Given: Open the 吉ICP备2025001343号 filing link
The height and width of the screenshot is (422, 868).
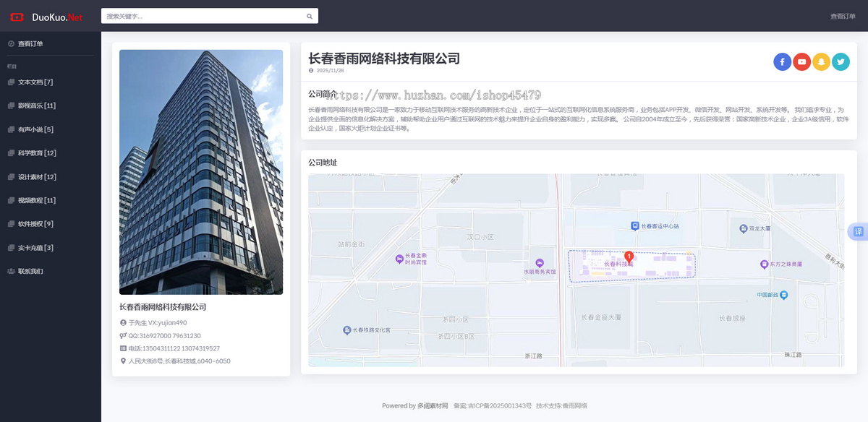Looking at the screenshot, I should point(500,406).
